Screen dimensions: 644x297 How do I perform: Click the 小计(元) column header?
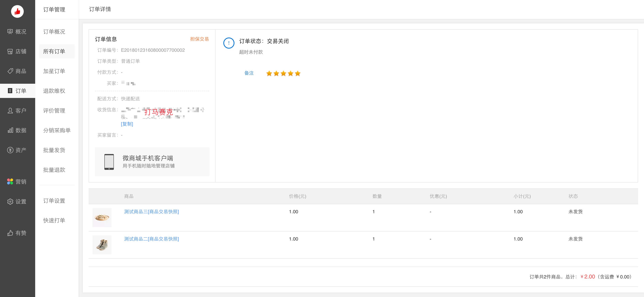522,196
